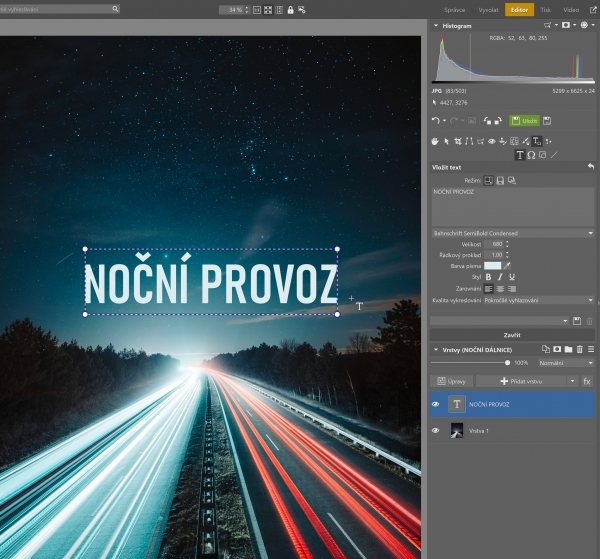This screenshot has height=559, width=600.
Task: Open layer effects fx button
Action: [x=587, y=381]
